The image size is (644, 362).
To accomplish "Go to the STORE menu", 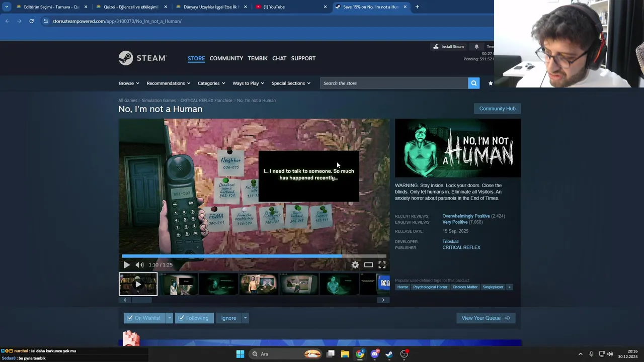I will tap(196, 58).
